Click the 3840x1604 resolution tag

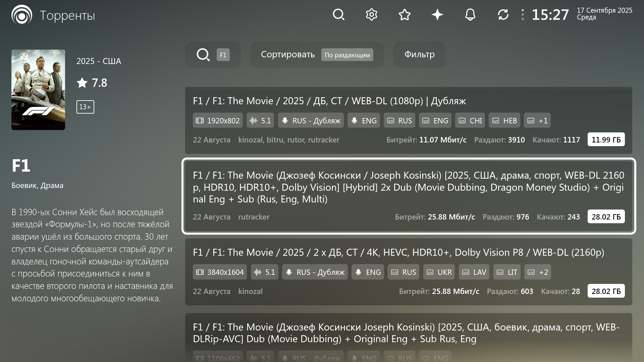coord(220,272)
